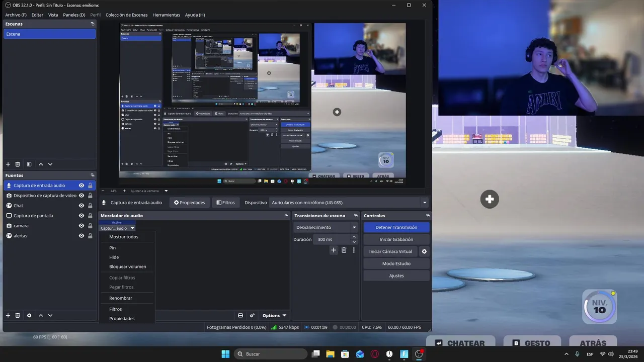Viewport: 644px width, 362px height.
Task: Undock the Escenas panel
Action: (x=93, y=24)
